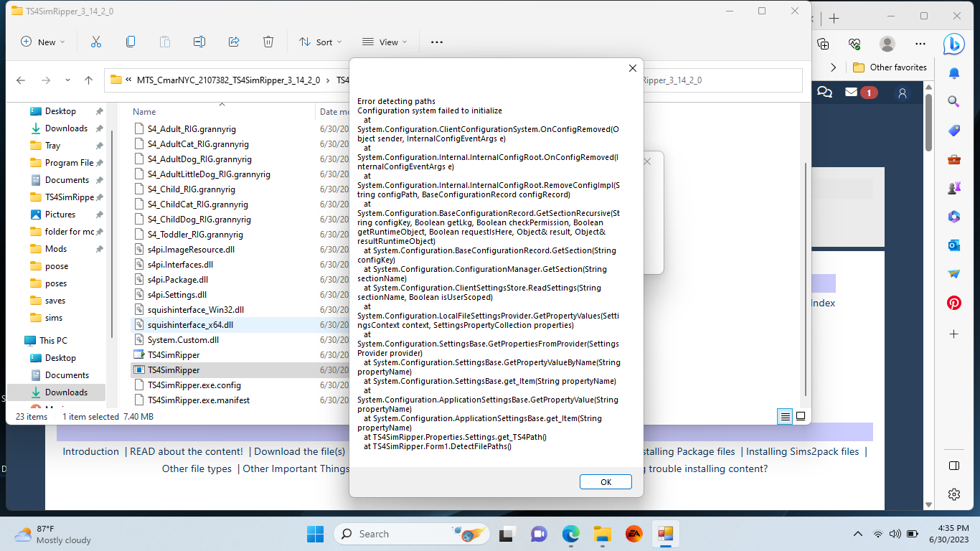Viewport: 980px width, 551px height.
Task: Launch the EA app from the taskbar
Action: [x=633, y=534]
